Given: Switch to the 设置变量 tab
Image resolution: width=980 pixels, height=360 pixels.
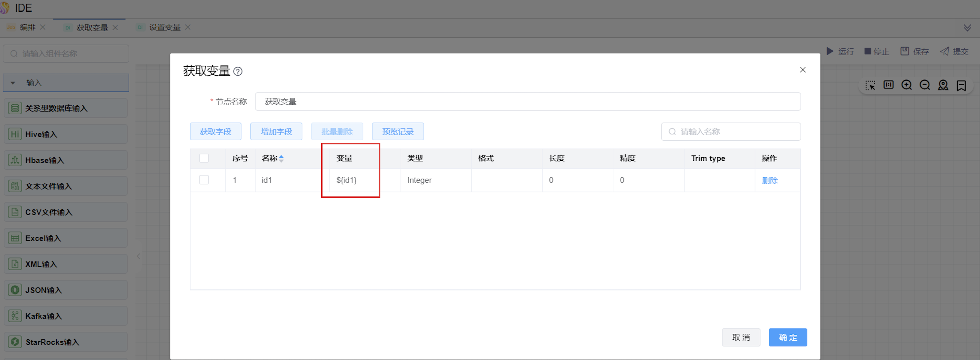Looking at the screenshot, I should 164,27.
